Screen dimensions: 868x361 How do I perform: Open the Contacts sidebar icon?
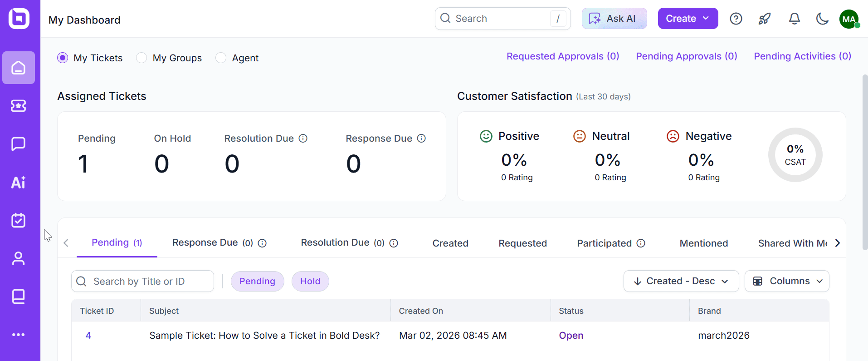pos(18,258)
